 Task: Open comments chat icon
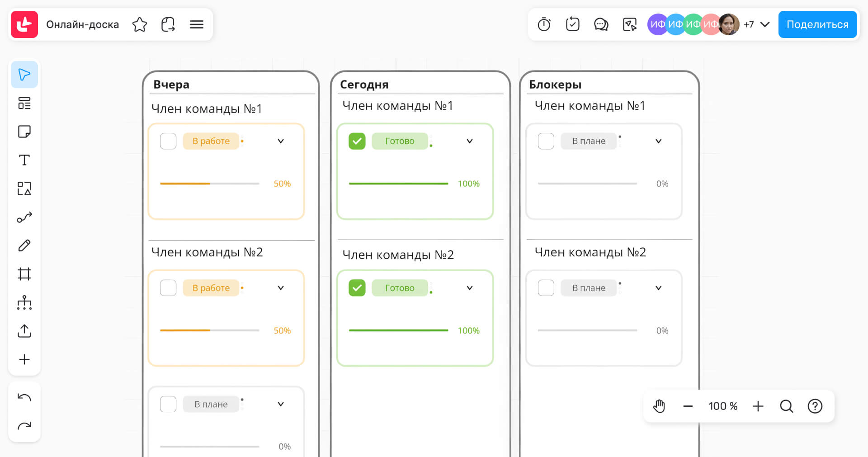(x=601, y=24)
